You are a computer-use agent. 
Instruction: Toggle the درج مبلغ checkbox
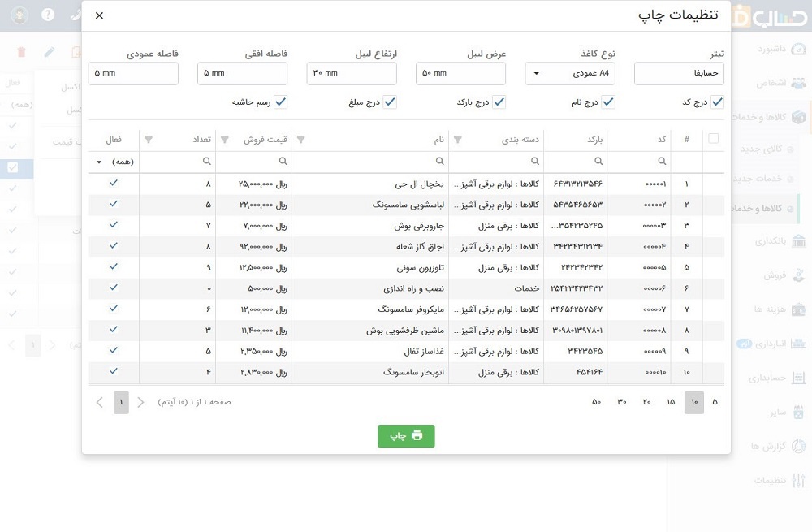point(390,102)
